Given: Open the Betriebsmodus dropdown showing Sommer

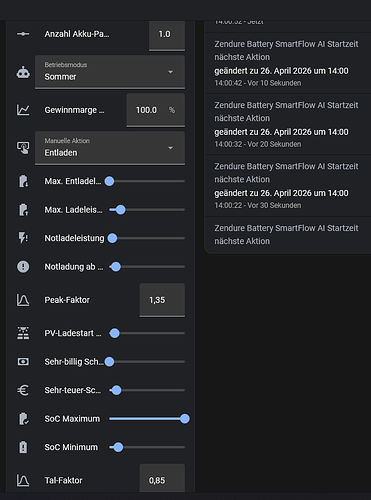Looking at the screenshot, I should [110, 72].
